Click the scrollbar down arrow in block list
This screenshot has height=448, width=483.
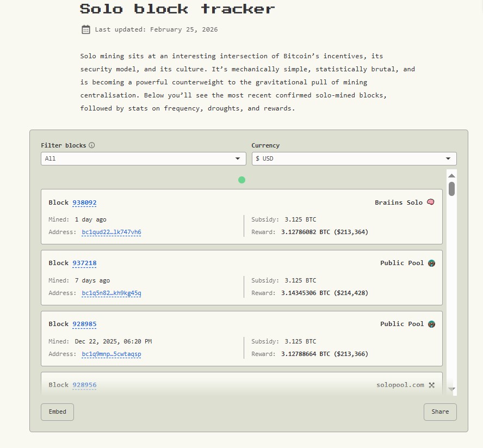pos(451,389)
